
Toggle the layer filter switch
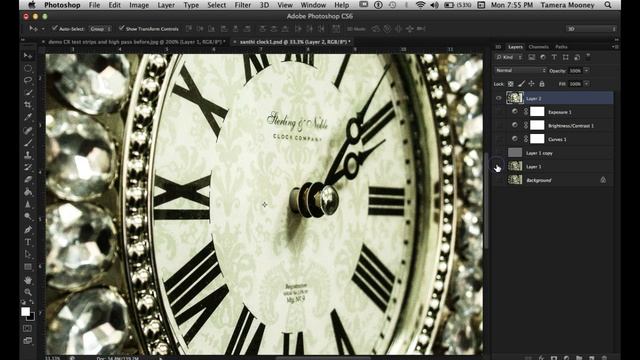[x=588, y=57]
